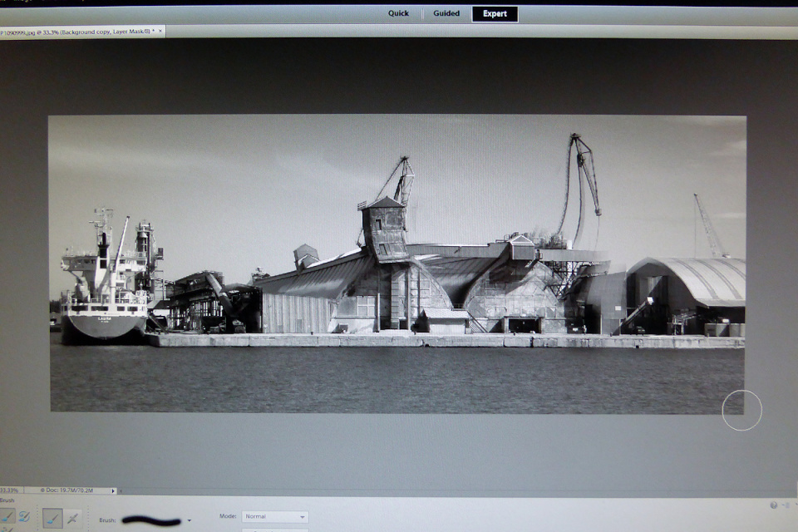Switch to the Quick editing mode
798x532 pixels.
click(398, 14)
